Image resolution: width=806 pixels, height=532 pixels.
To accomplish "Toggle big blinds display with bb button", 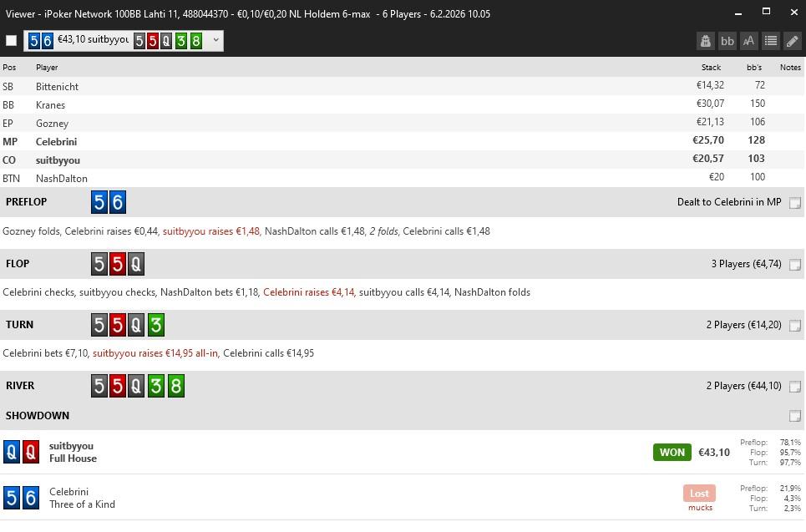I will tap(727, 41).
